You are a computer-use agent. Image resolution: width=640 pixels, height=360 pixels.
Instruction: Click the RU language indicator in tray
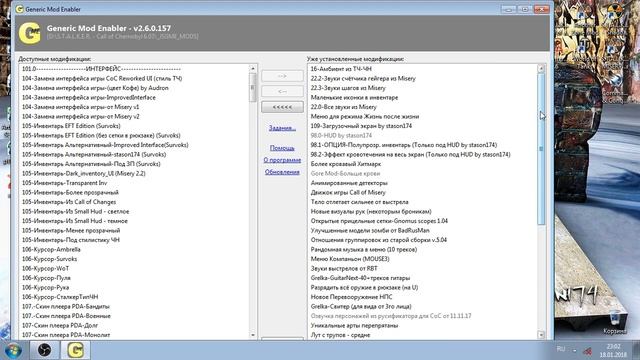pos(561,349)
